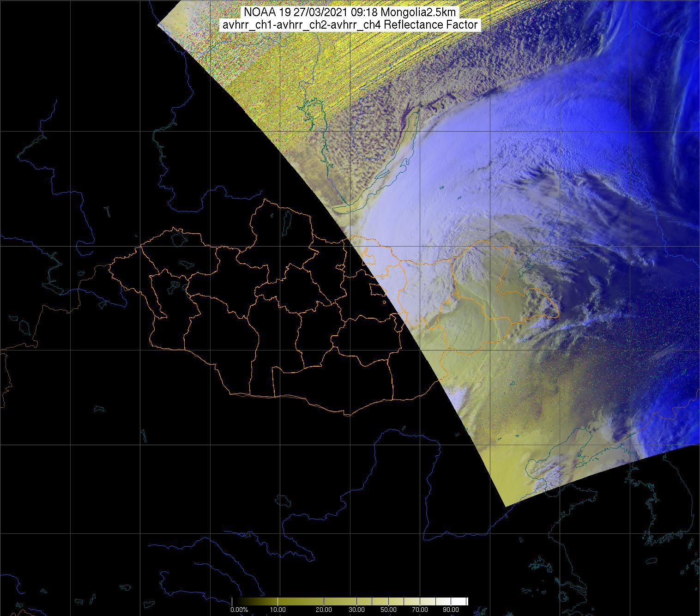Click the '10.00' color bar label
Image resolution: width=700 pixels, height=616 pixels.
coord(277,610)
